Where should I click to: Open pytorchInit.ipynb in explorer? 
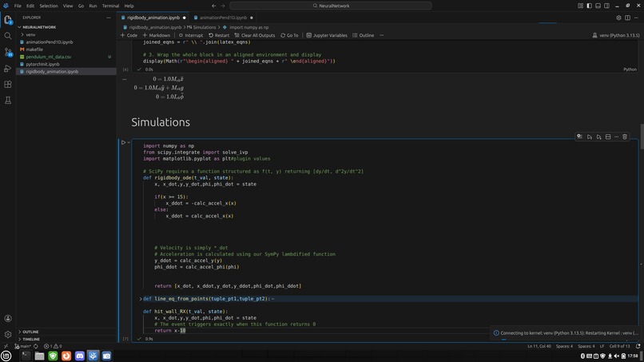(x=42, y=64)
